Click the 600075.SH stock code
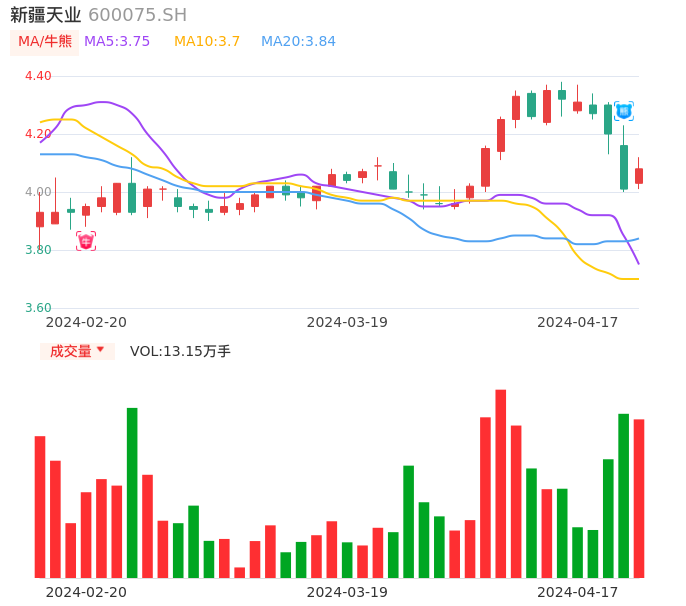This screenshot has width=686, height=606. coord(137,15)
